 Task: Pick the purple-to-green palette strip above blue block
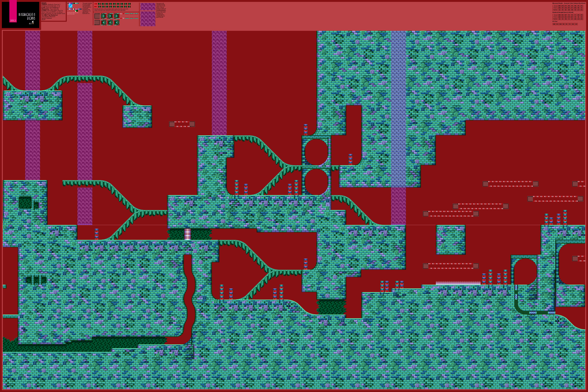(x=73, y=3)
